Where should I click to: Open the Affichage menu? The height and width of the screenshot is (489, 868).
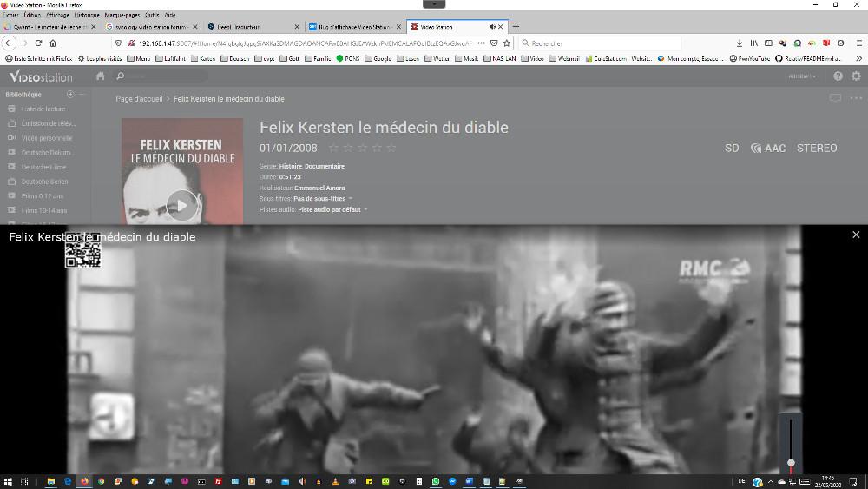57,15
